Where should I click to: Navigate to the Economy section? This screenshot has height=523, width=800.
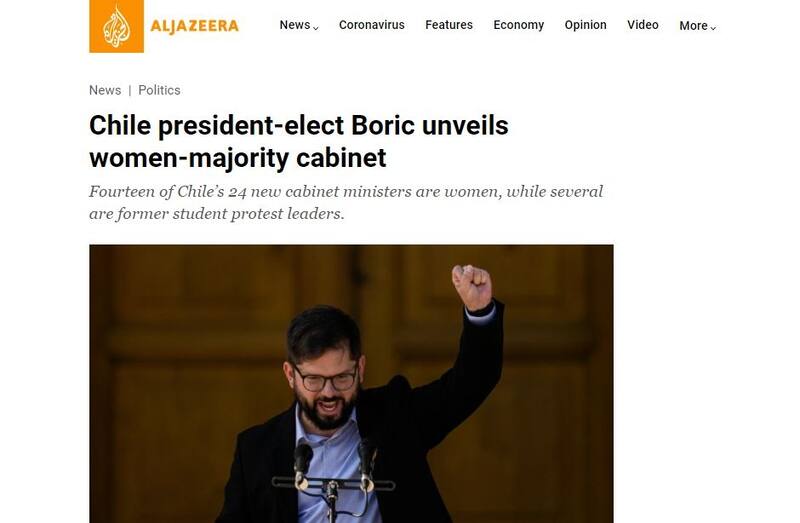(518, 25)
